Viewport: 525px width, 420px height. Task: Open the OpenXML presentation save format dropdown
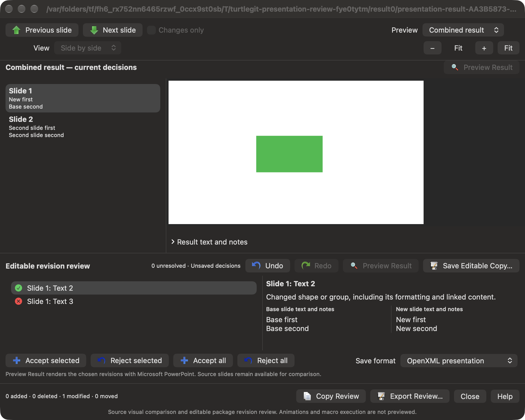tap(459, 361)
